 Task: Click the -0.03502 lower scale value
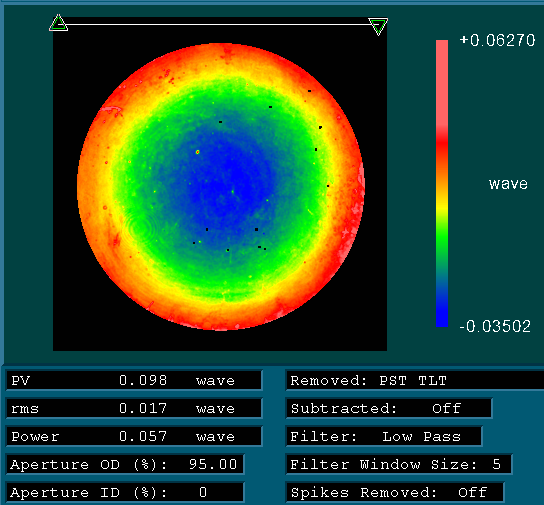click(495, 326)
